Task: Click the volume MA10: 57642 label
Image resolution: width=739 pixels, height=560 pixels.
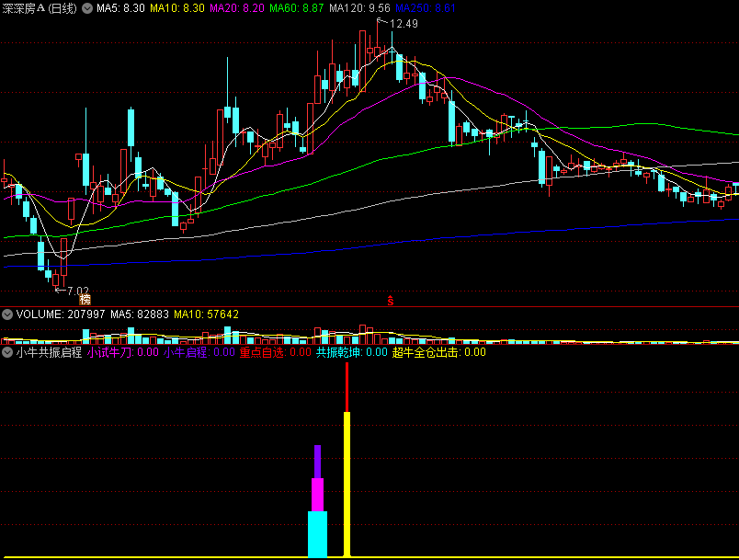Action: [x=207, y=314]
